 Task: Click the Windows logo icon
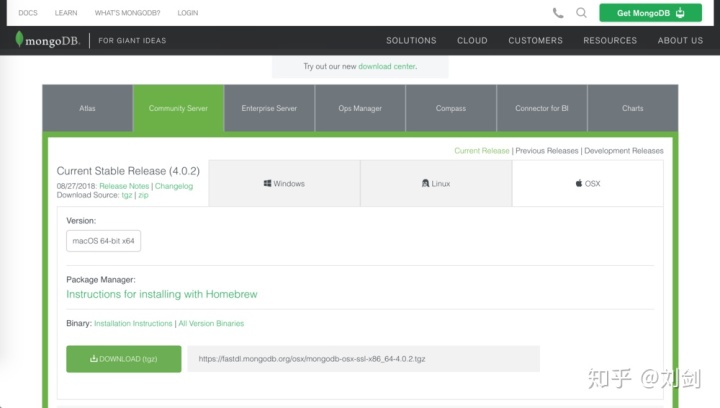(267, 183)
